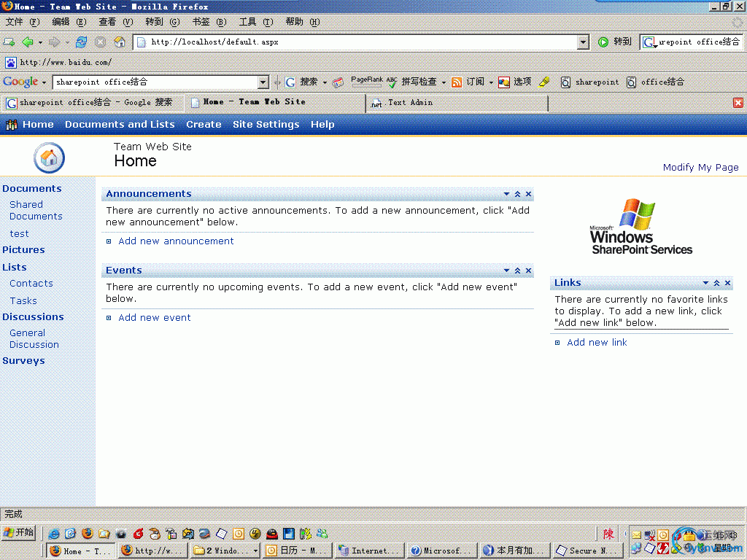Screen dimensions: 747x560
Task: Open the 书签 (Bookmarks) menu
Action: click(209, 22)
